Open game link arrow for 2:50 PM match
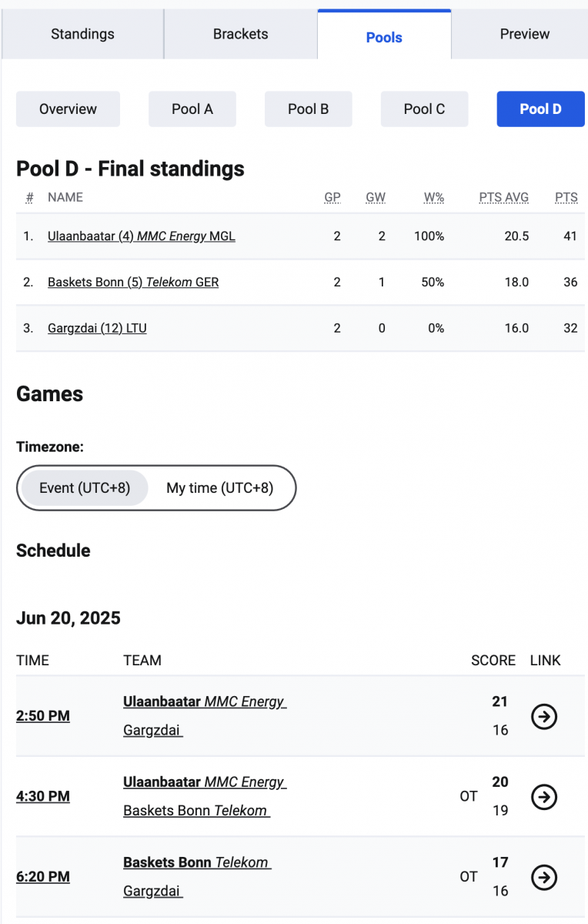Image resolution: width=588 pixels, height=924 pixels. coord(544,716)
